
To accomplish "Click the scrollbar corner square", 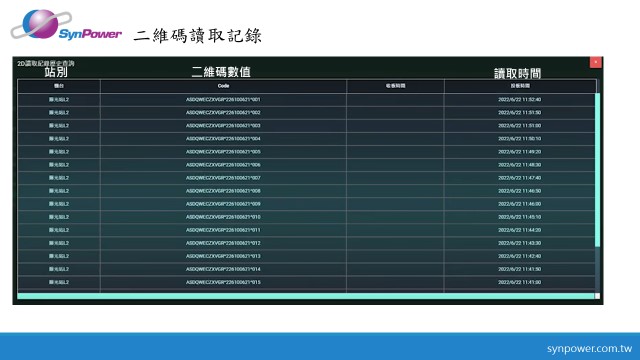I will (x=598, y=296).
